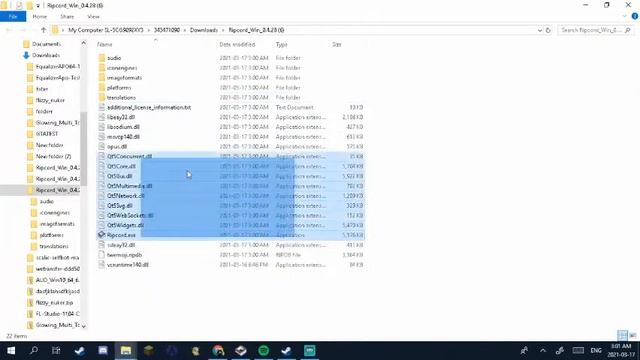Select the Qt5Widgets.dll file
Image resolution: width=640 pixels, height=360 pixels.
[x=125, y=225]
